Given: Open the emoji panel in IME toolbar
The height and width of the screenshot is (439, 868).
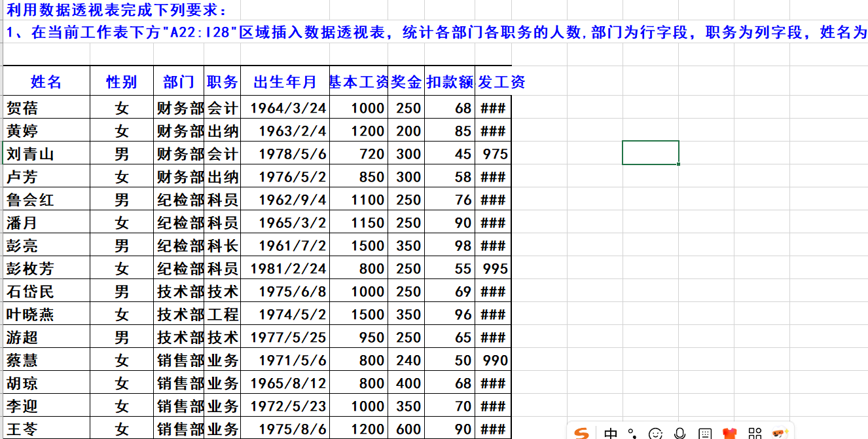Looking at the screenshot, I should point(655,433).
